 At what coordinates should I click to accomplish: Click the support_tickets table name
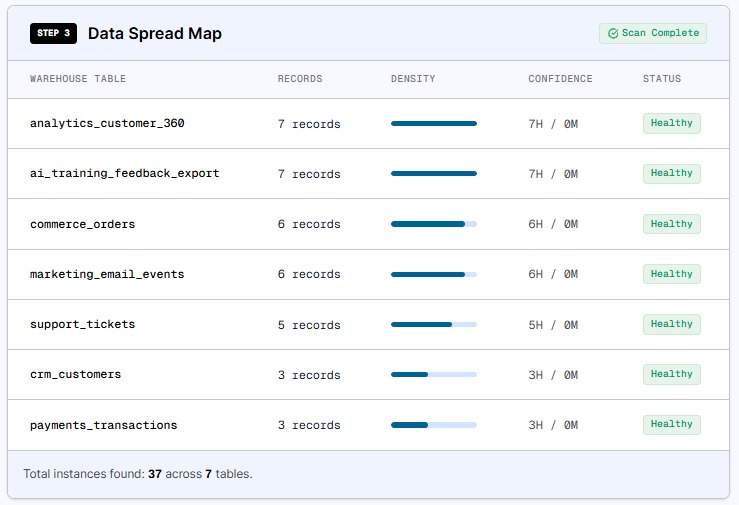pos(82,324)
